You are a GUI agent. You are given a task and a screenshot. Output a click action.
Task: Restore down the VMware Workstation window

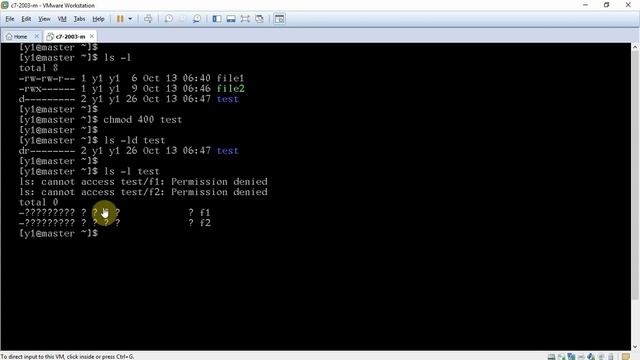pyautogui.click(x=607, y=5)
